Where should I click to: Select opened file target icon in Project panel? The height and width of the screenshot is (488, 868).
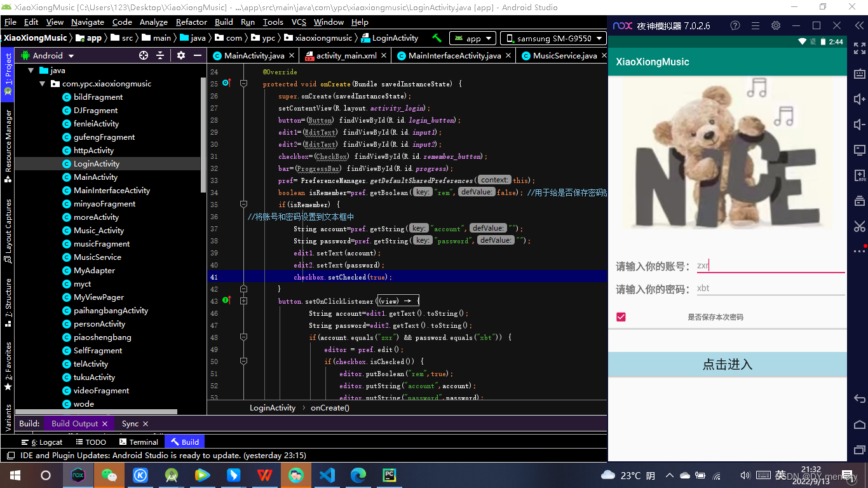(144, 55)
